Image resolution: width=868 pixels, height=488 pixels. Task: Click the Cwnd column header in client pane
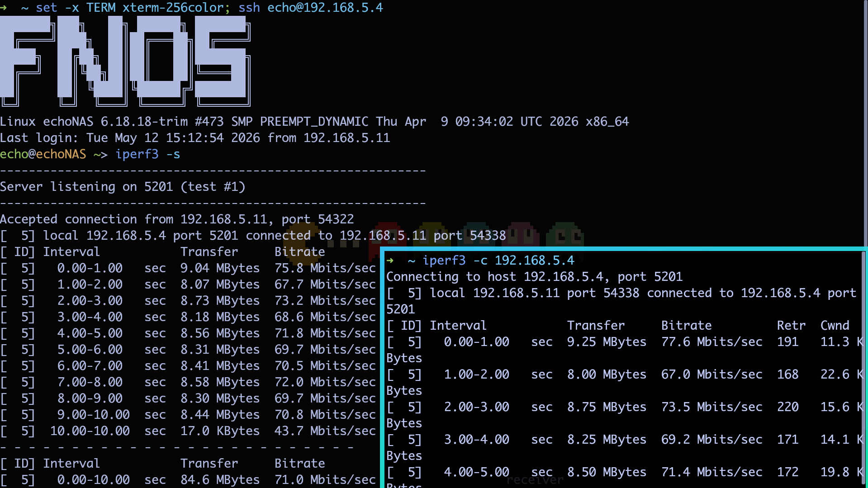(x=835, y=326)
